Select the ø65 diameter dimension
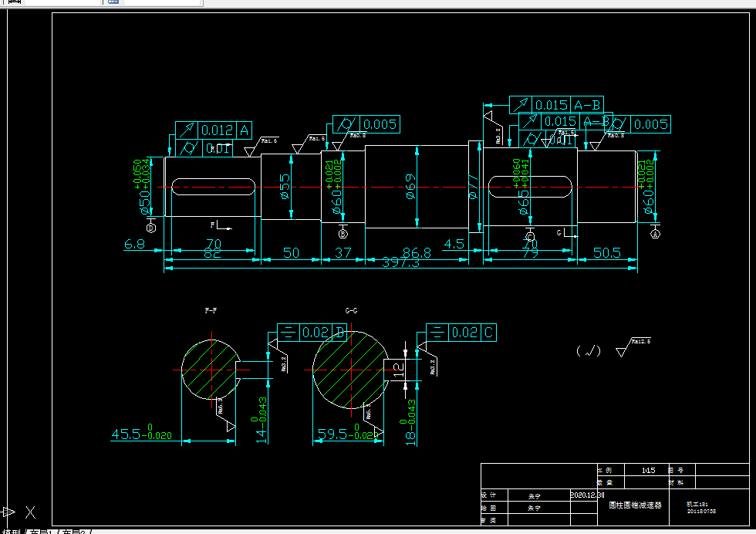The width and height of the screenshot is (756, 534). point(523,202)
